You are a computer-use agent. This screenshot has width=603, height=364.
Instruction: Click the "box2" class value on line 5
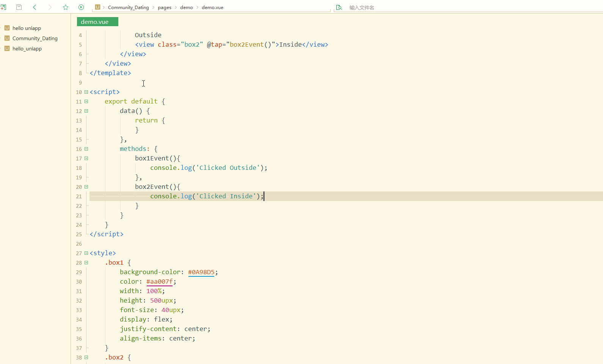click(x=192, y=44)
